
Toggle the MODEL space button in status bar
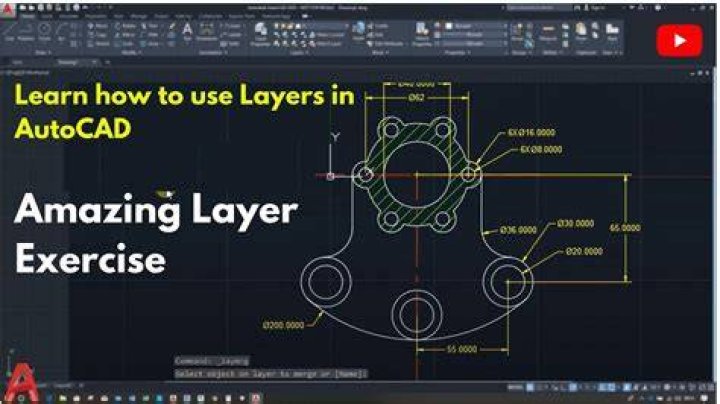(x=515, y=387)
